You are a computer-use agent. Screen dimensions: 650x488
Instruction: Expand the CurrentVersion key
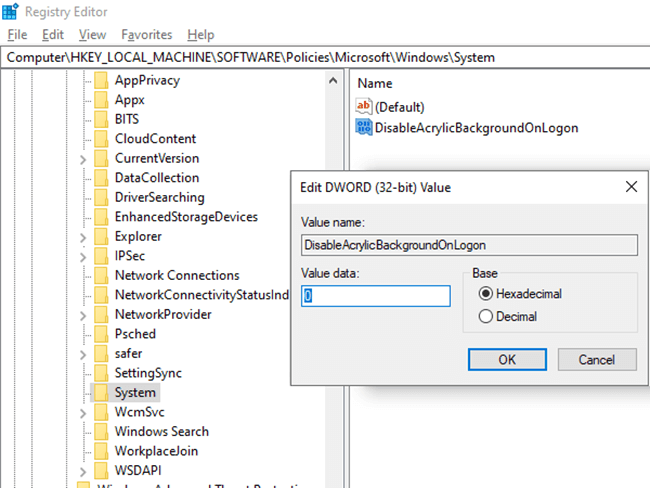(83, 159)
